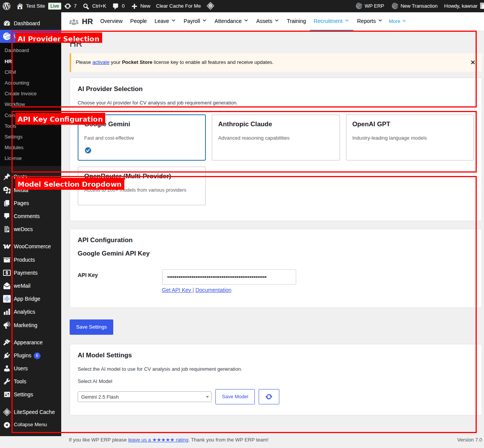Expand the Attendance menu
This screenshot has height=448, width=484.
231,21
